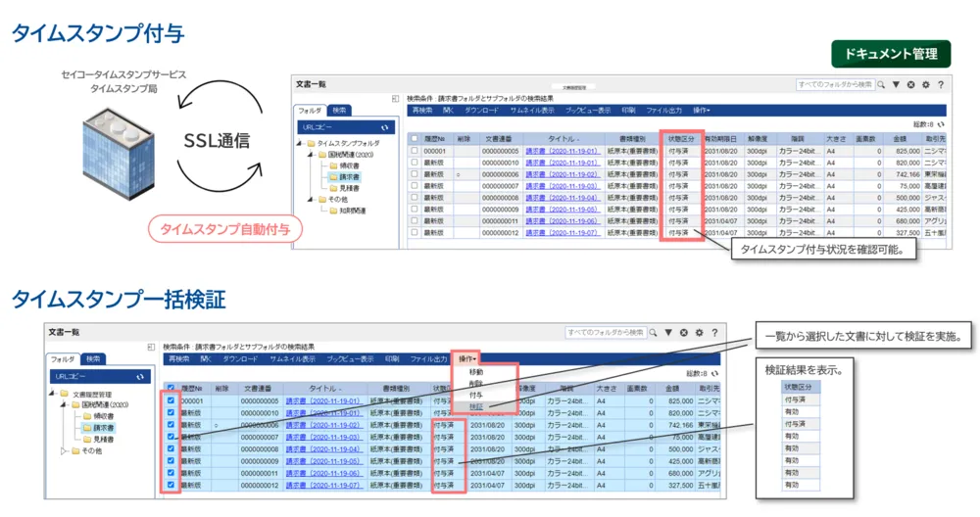Viewport: 980px width, 517px height.
Task: Click サムネイル表示 in upper list toolbar
Action: pyautogui.click(x=532, y=111)
